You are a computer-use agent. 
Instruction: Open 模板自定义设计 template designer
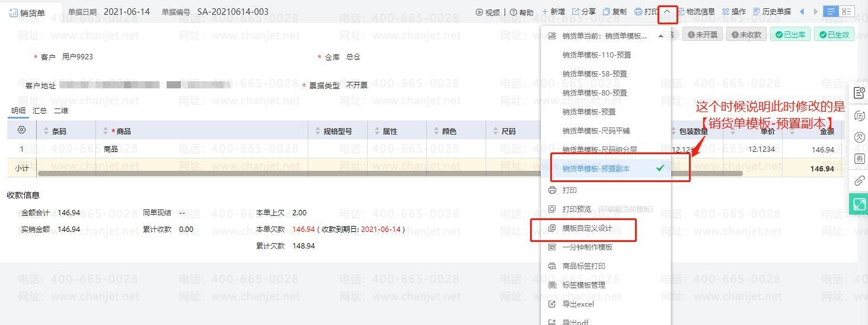click(587, 228)
